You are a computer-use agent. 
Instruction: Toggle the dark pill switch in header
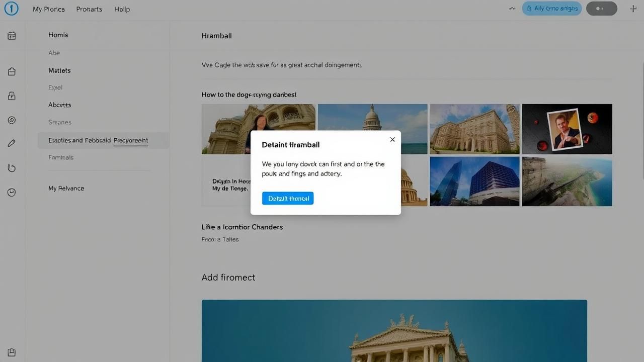(601, 9)
